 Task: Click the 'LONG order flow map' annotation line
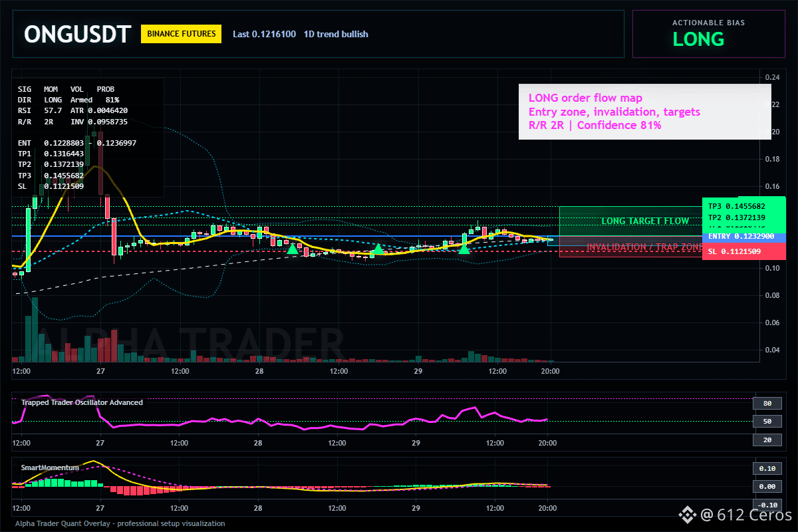(585, 98)
